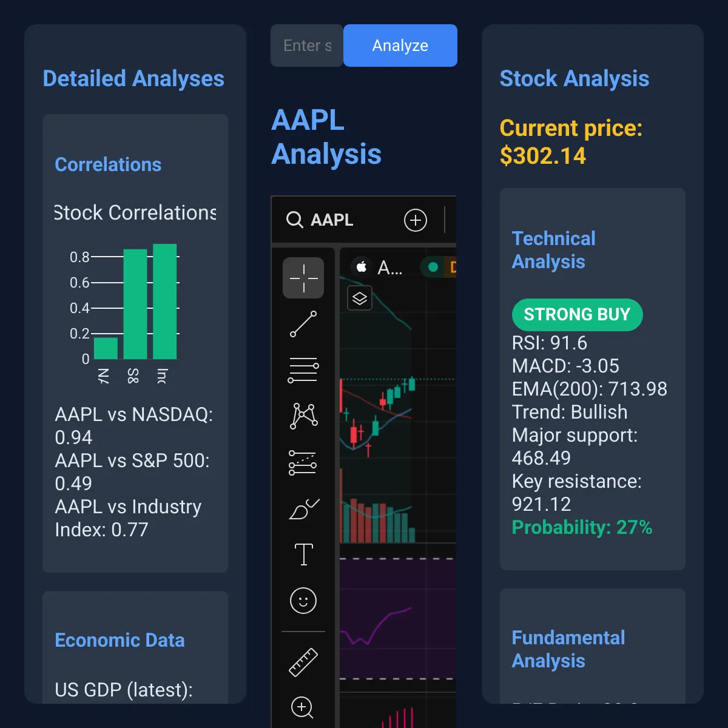Activate the zoom in tool

coord(302,707)
